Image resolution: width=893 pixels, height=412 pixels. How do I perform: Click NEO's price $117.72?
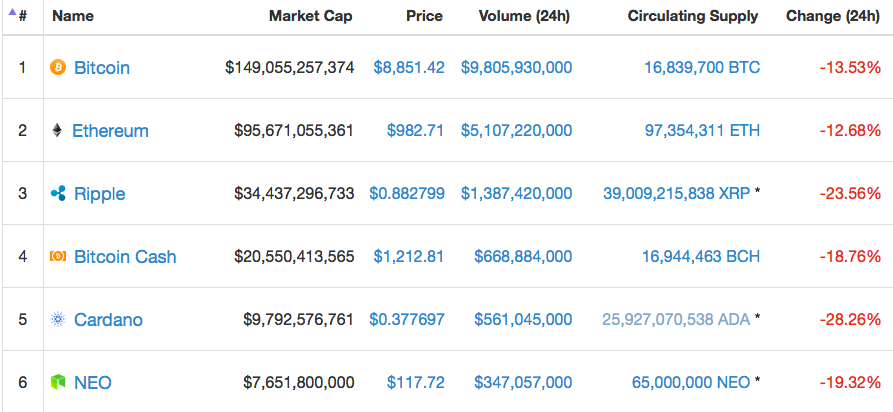(415, 382)
